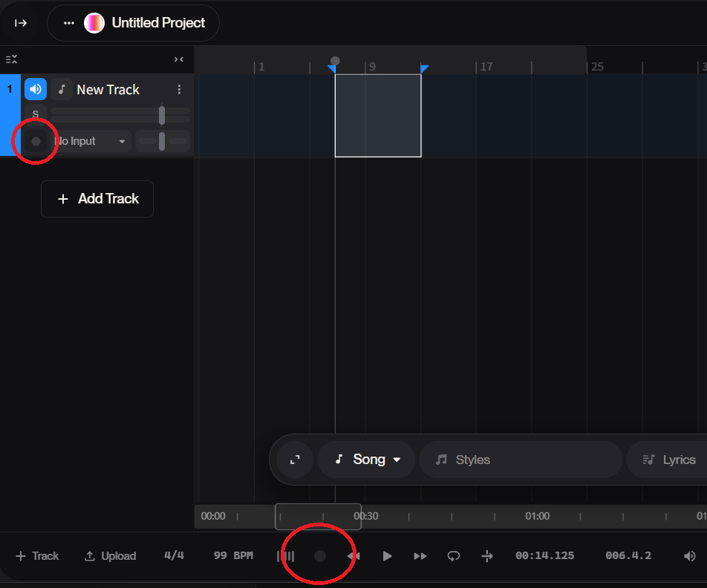
Task: Click the gradient project avatar icon
Action: point(94,23)
